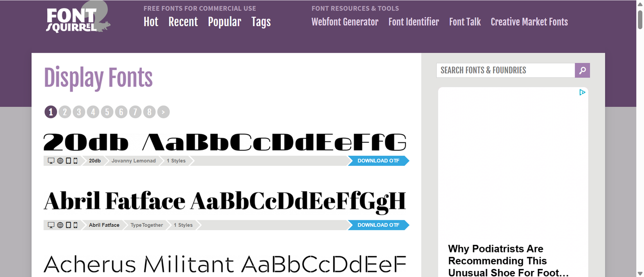Open the Tags menu
Image resolution: width=644 pixels, height=277 pixels.
[x=261, y=22]
